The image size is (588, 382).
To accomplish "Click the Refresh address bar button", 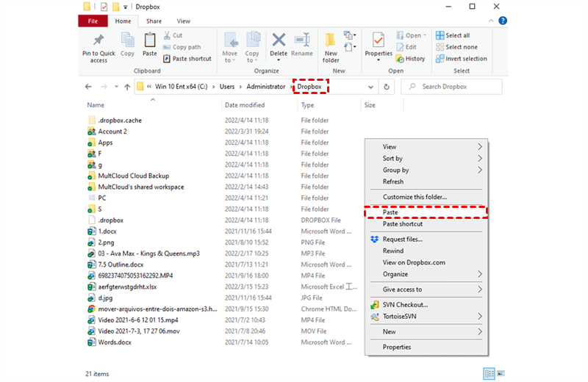I will tap(387, 87).
